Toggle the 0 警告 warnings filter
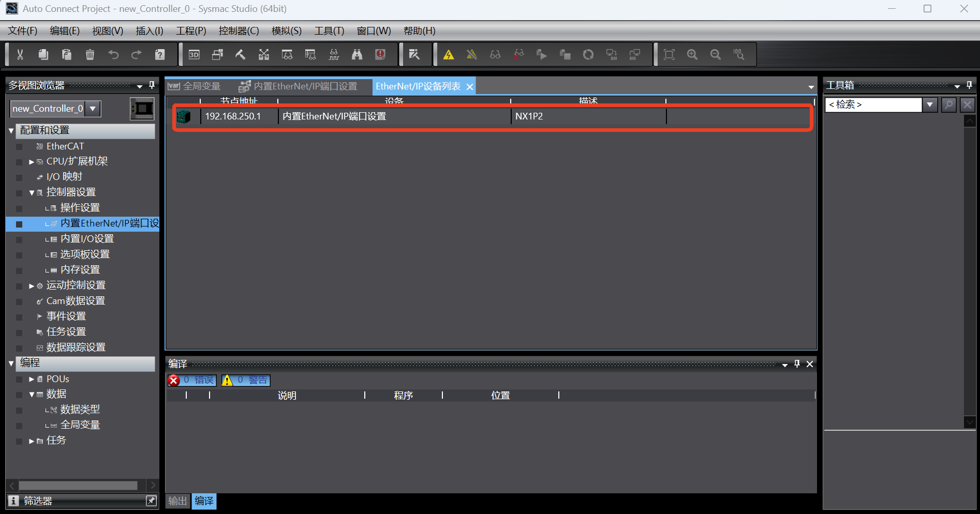The width and height of the screenshot is (980, 514). (246, 380)
